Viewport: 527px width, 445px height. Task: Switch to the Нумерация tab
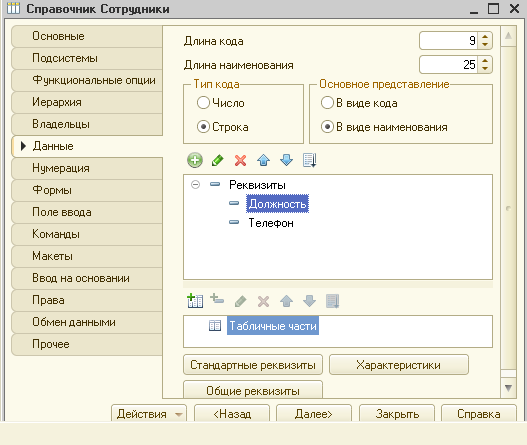pyautogui.click(x=87, y=168)
